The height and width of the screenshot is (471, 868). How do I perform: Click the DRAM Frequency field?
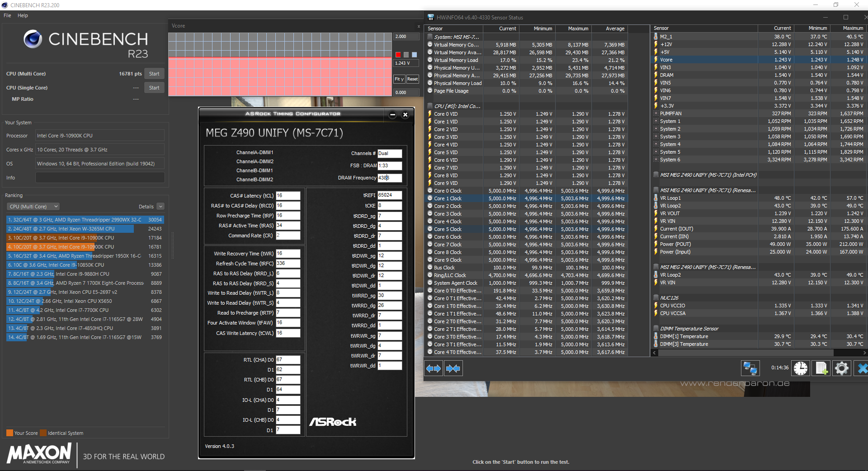pos(390,178)
